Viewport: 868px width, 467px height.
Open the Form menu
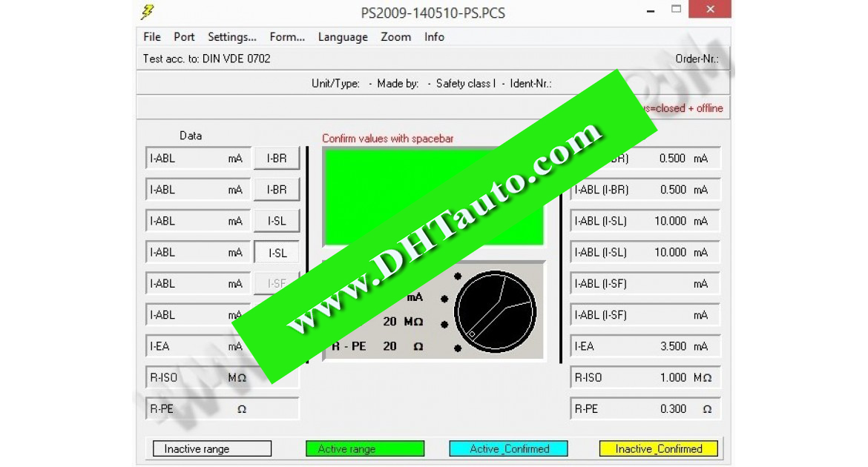pyautogui.click(x=287, y=36)
